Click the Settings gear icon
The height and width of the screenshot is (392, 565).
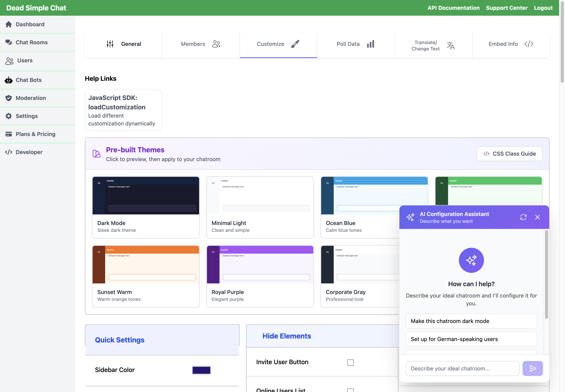[x=9, y=116]
